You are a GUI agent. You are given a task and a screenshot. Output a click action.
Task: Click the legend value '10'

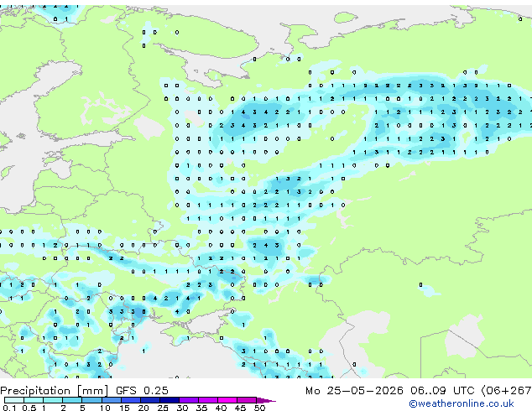(105, 408)
